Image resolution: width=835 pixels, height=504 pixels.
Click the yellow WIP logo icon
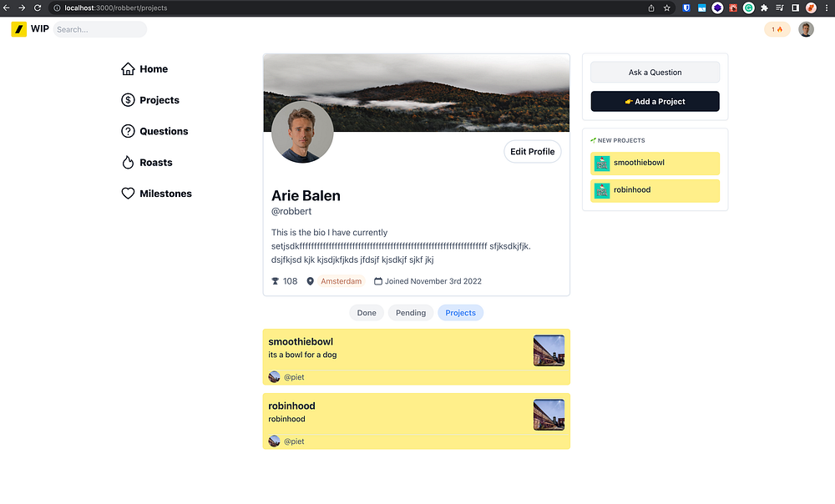pyautogui.click(x=18, y=29)
